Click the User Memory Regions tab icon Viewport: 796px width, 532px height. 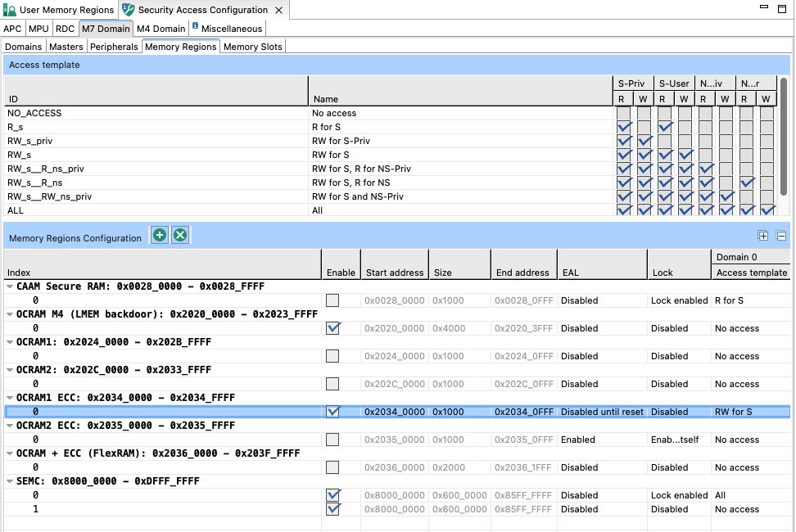[x=9, y=11]
